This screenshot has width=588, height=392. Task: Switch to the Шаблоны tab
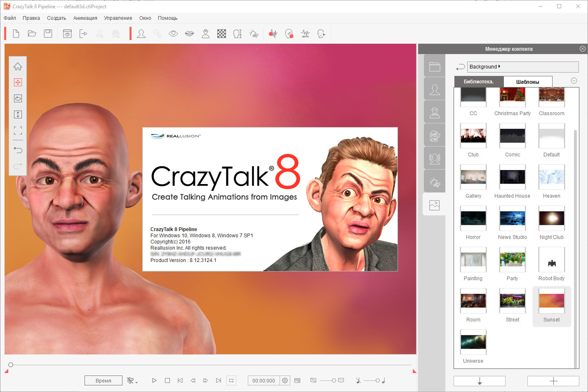pos(528,82)
